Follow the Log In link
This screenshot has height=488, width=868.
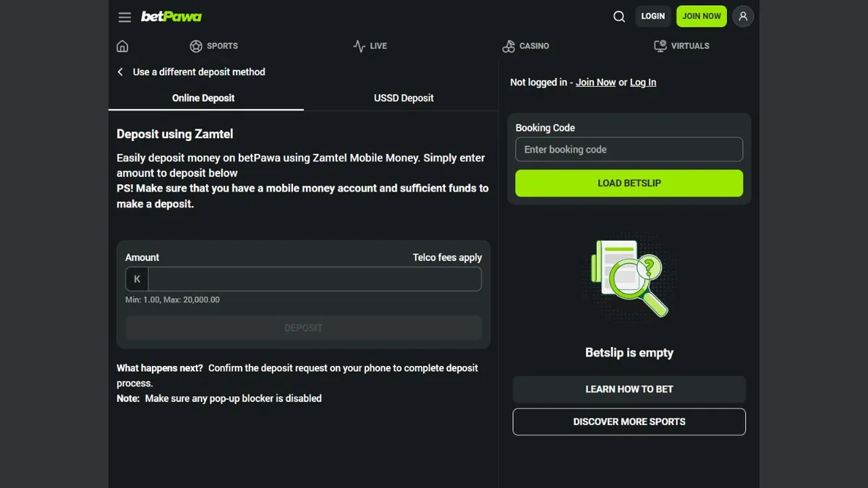coord(643,82)
